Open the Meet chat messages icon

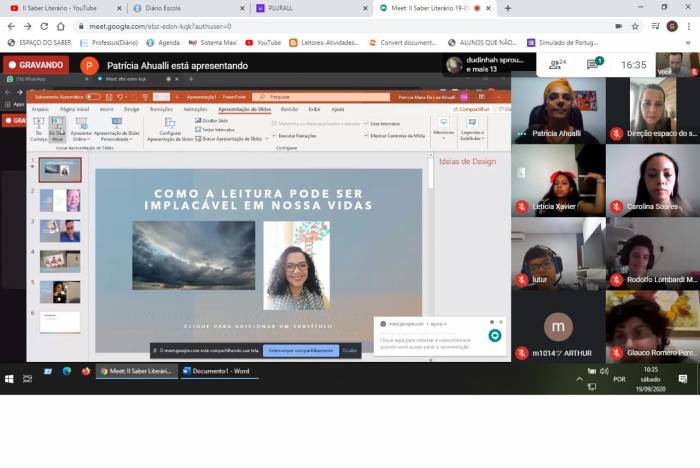coord(594,65)
